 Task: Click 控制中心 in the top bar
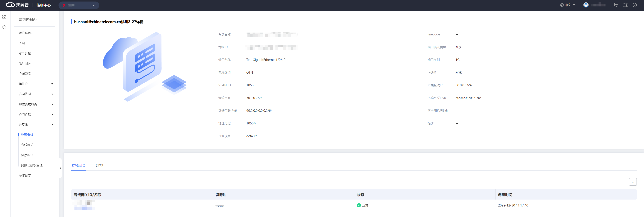pyautogui.click(x=43, y=5)
